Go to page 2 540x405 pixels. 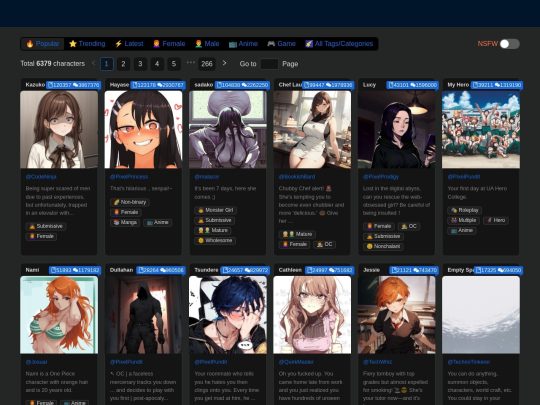[123, 64]
